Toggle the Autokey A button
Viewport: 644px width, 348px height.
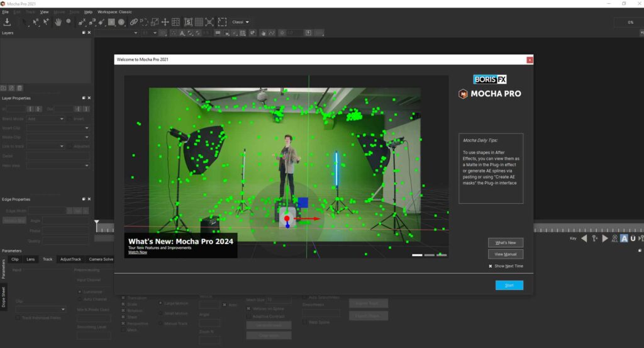(624, 239)
